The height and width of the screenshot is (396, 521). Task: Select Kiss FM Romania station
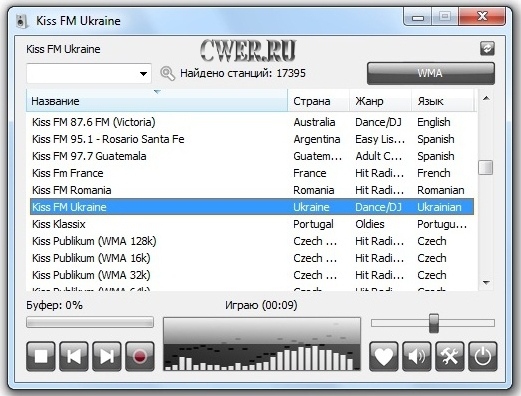(252, 190)
